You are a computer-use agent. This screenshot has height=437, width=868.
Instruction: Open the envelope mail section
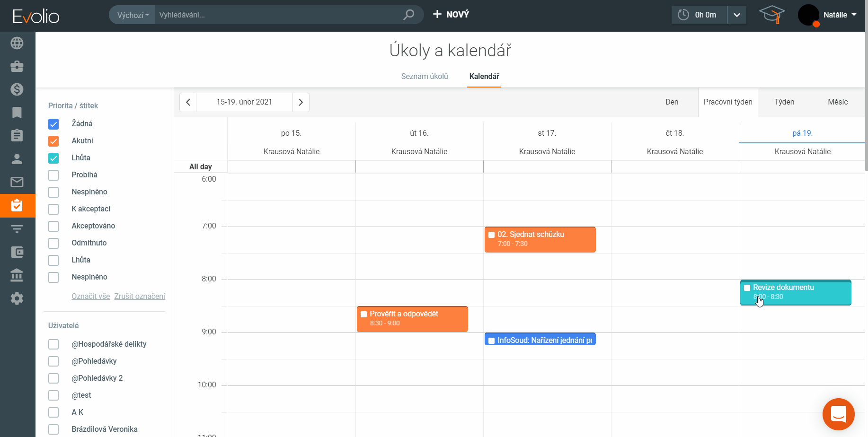coord(17,182)
